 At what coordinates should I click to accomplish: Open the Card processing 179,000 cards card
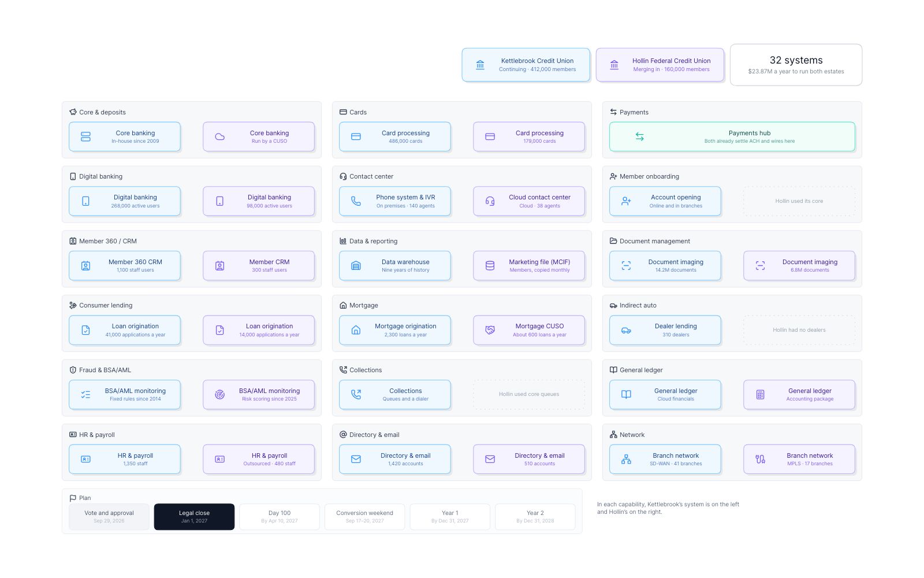[529, 136]
